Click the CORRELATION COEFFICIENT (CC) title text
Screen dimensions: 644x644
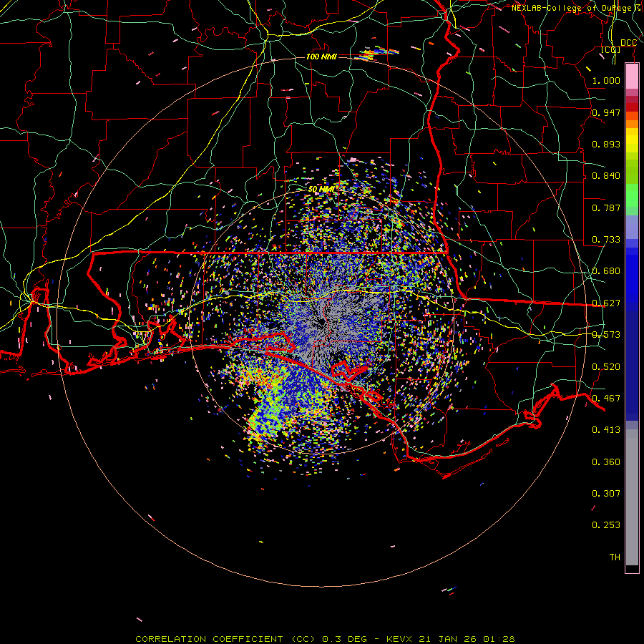pyautogui.click(x=225, y=639)
